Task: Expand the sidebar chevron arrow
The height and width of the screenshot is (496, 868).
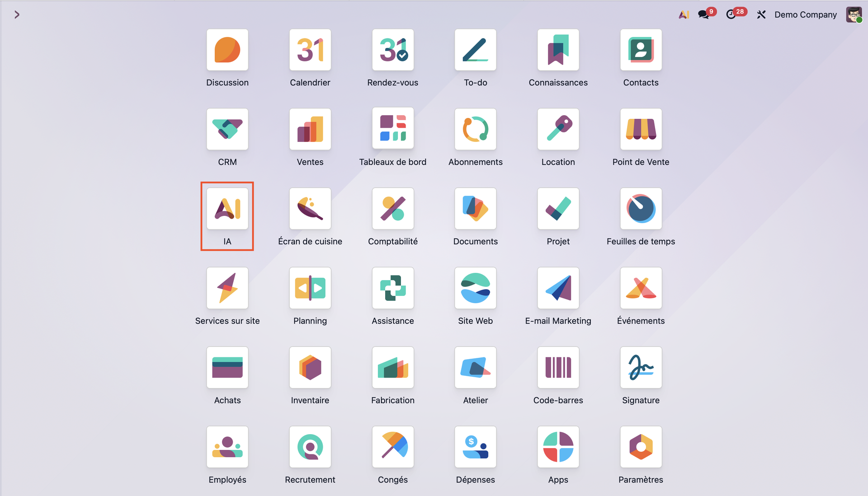Action: click(17, 15)
